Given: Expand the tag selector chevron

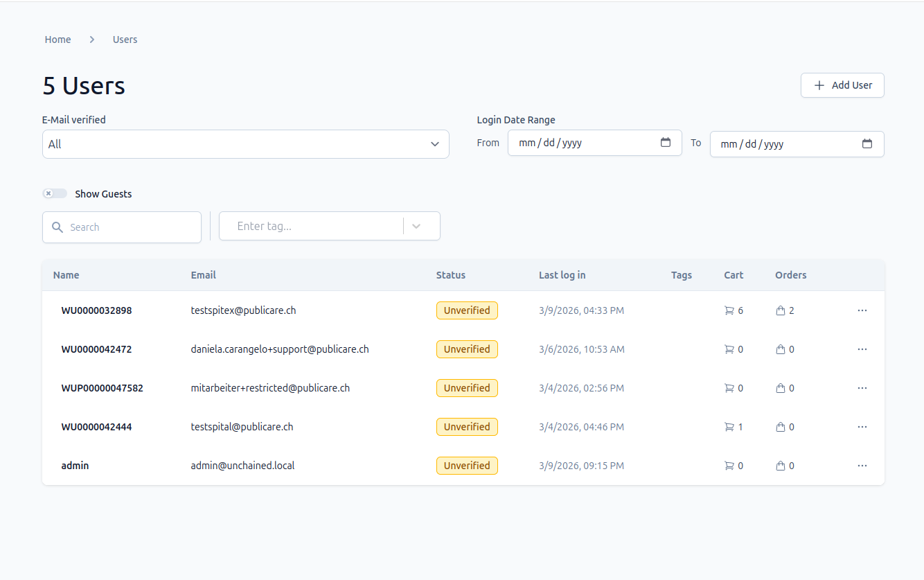Looking at the screenshot, I should [x=416, y=226].
